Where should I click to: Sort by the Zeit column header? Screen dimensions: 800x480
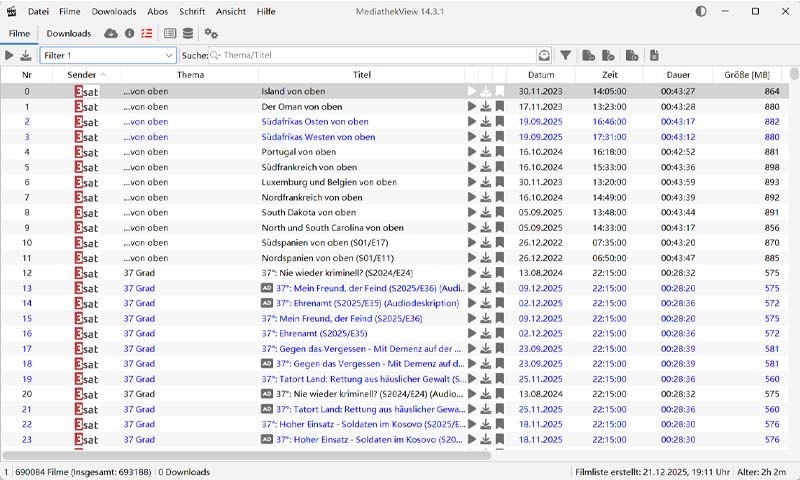610,74
